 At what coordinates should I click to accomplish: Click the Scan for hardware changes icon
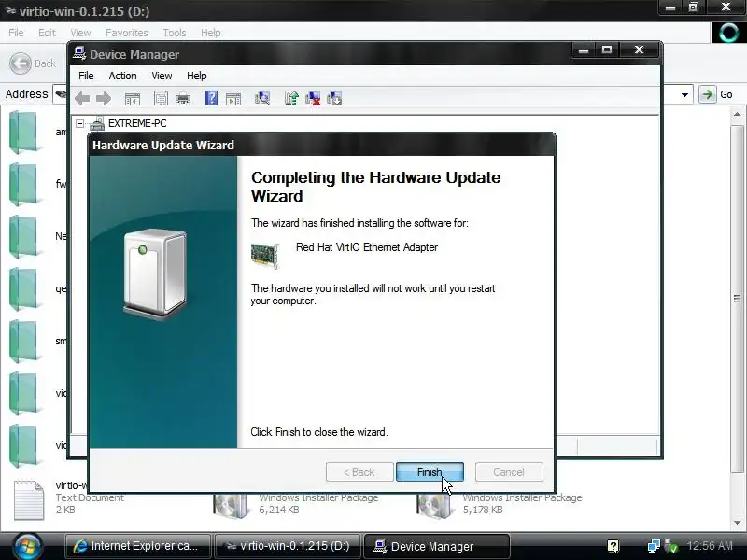point(262,98)
